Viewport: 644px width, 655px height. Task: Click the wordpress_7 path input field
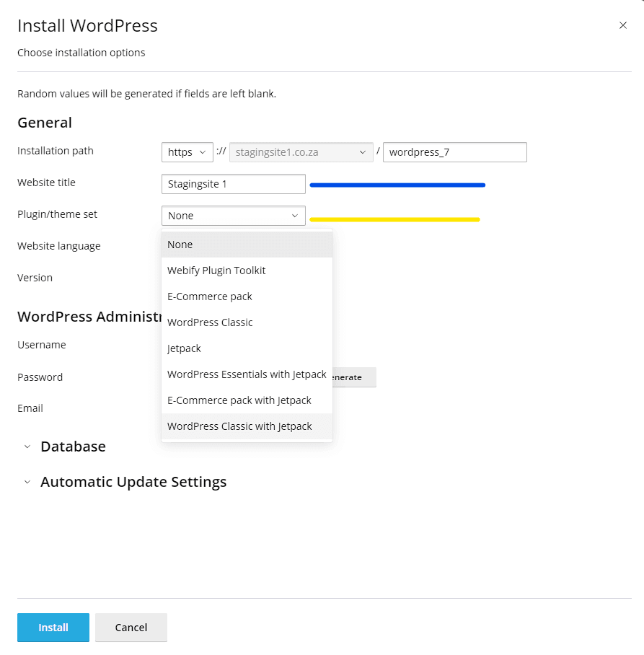coord(455,152)
